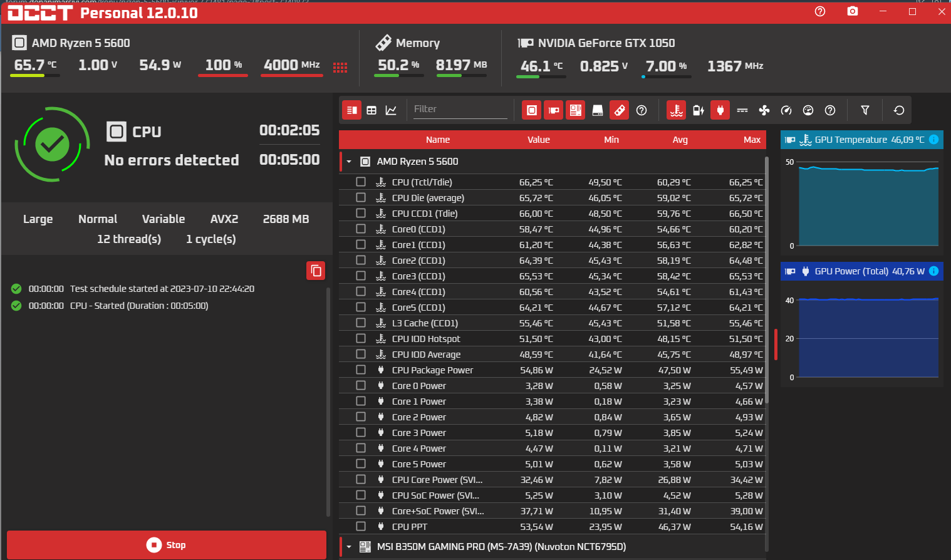Screen dimensions: 951x560
Task: Toggle temperature sensor type filter
Action: (x=677, y=110)
